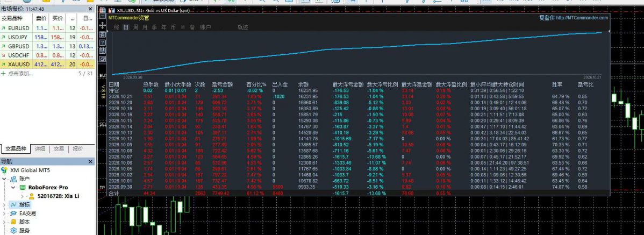
Task: Click the minimize icon in MTCommander panel sidebar
Action: tap(102, 16)
